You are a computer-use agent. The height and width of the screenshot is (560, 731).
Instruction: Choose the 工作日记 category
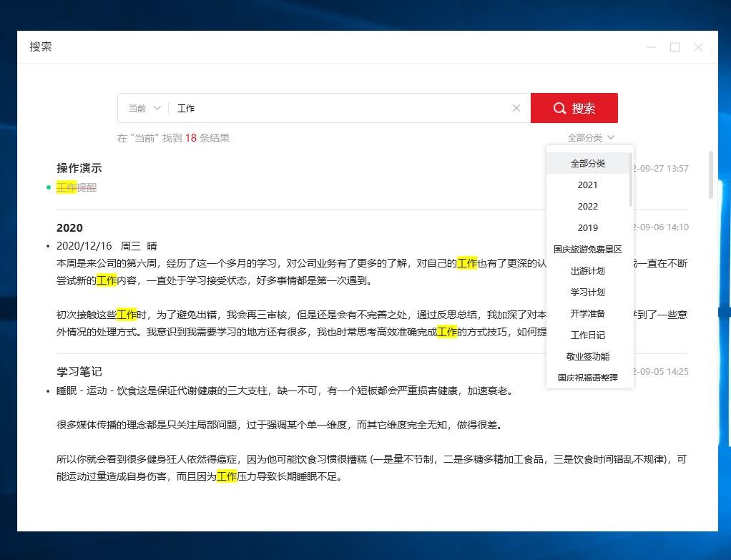point(587,335)
